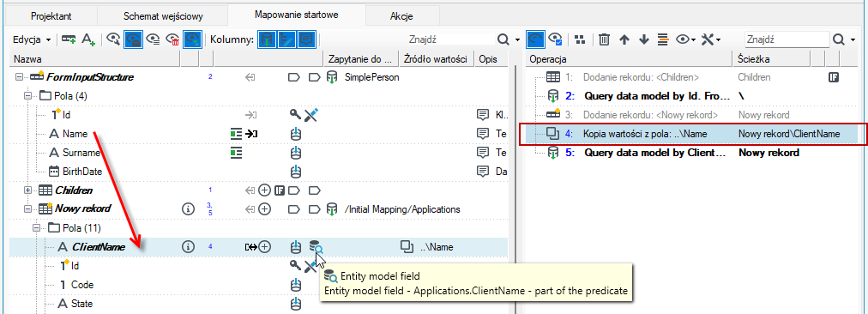Click the Źródło wartości column header

pos(437,58)
